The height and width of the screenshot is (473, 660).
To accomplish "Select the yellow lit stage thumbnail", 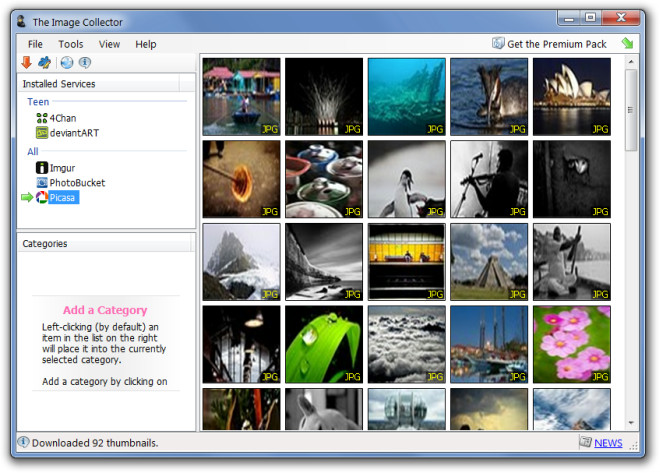I will 407,262.
